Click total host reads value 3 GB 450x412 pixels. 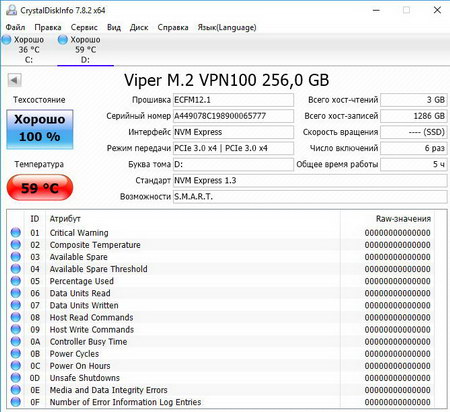[x=414, y=100]
